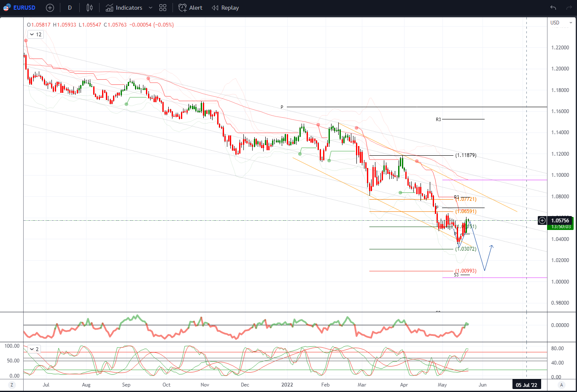Click the 1.11879 horizontal level label
The width and height of the screenshot is (577, 392).
coord(466,155)
